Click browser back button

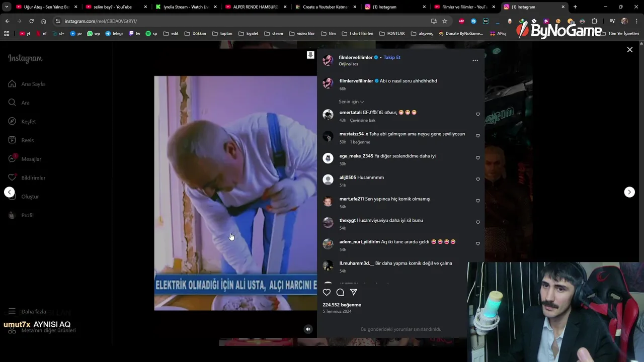[7, 21]
